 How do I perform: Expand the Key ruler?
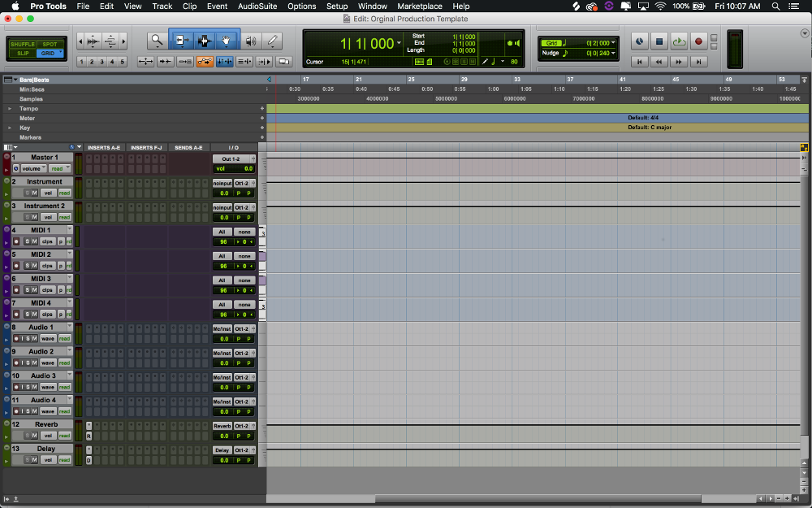tap(9, 128)
